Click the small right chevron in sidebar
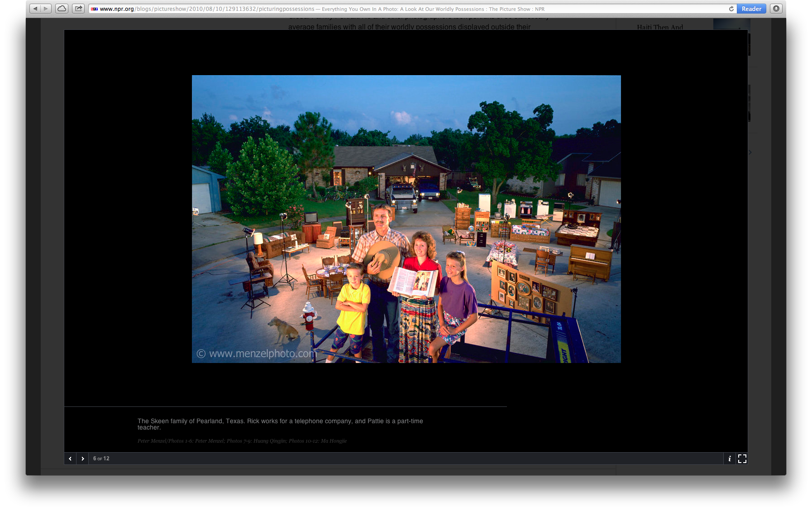 point(750,153)
